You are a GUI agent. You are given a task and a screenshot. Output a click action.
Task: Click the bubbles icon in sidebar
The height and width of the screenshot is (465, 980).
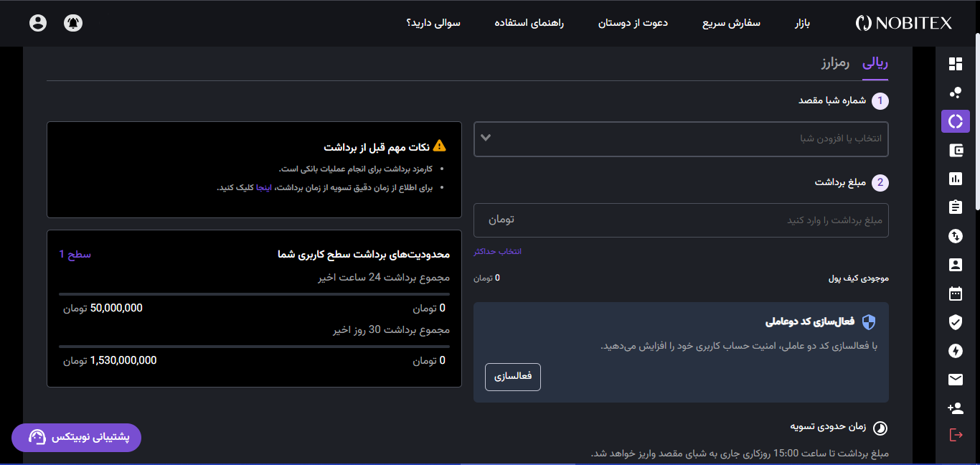[955, 93]
